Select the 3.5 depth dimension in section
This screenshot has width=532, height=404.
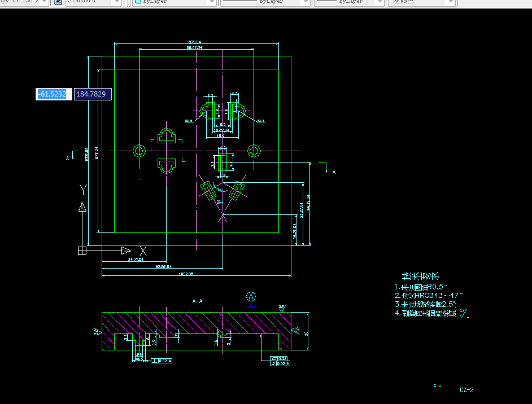(126, 337)
